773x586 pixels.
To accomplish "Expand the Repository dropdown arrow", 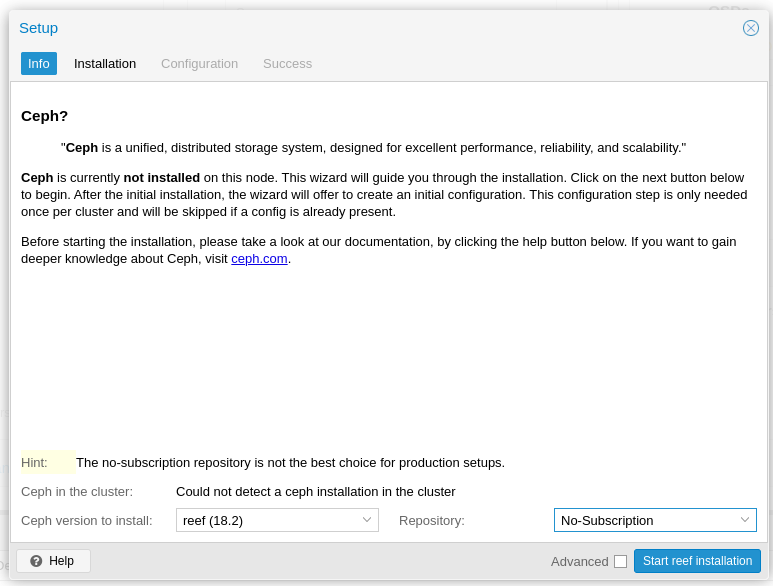I will 745,520.
